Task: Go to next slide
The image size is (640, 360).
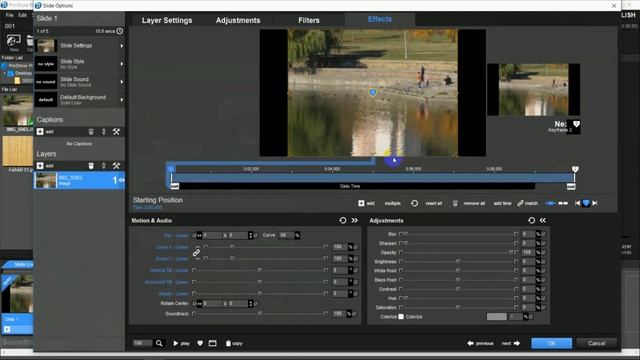Action: click(x=511, y=343)
